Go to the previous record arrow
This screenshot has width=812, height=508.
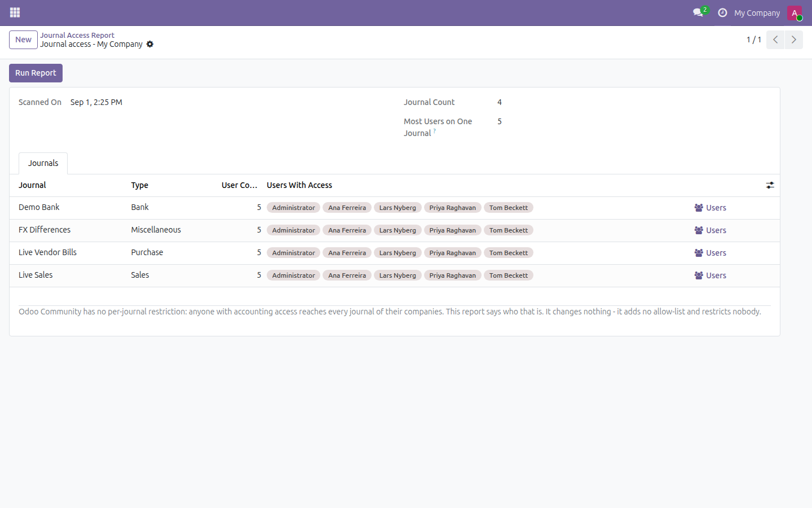coord(775,40)
